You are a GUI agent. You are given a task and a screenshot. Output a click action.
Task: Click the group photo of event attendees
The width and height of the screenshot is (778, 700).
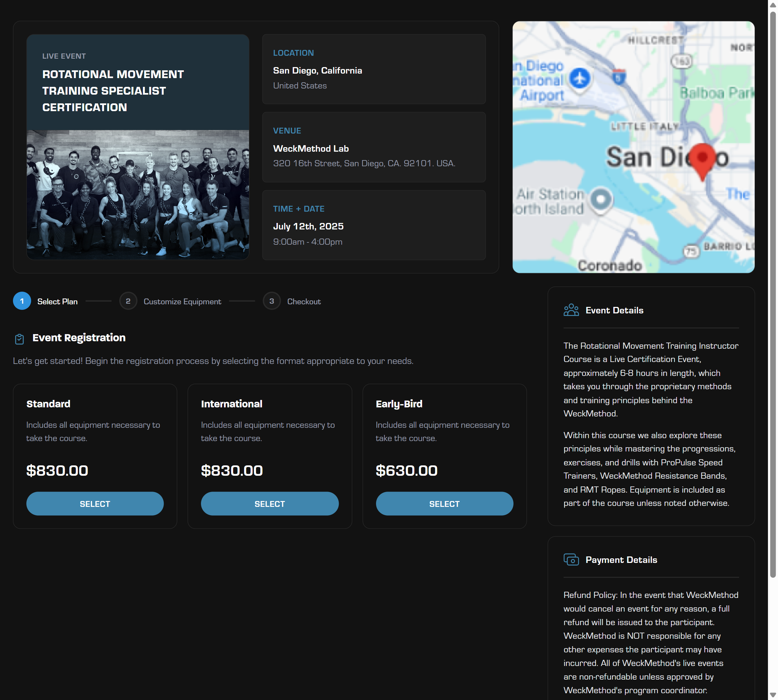point(138,194)
